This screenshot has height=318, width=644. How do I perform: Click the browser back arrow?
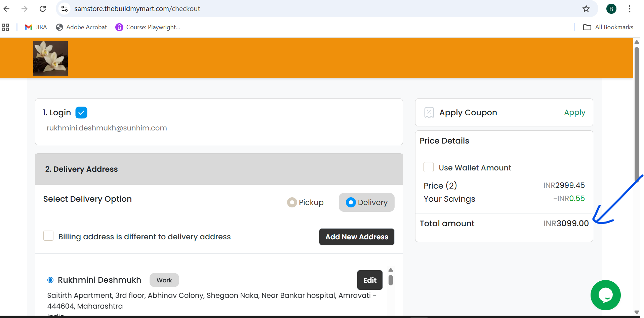(6, 9)
